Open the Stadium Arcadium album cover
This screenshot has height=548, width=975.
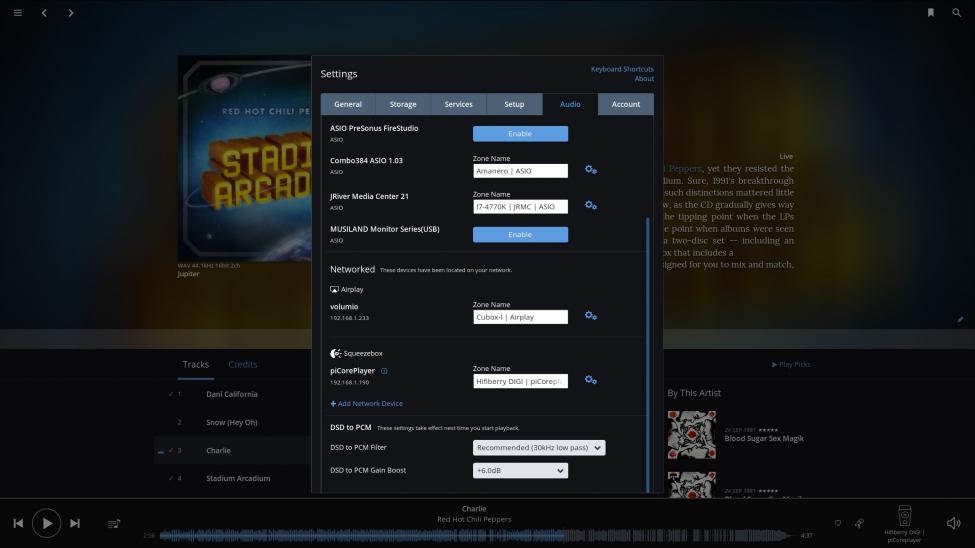coord(244,159)
